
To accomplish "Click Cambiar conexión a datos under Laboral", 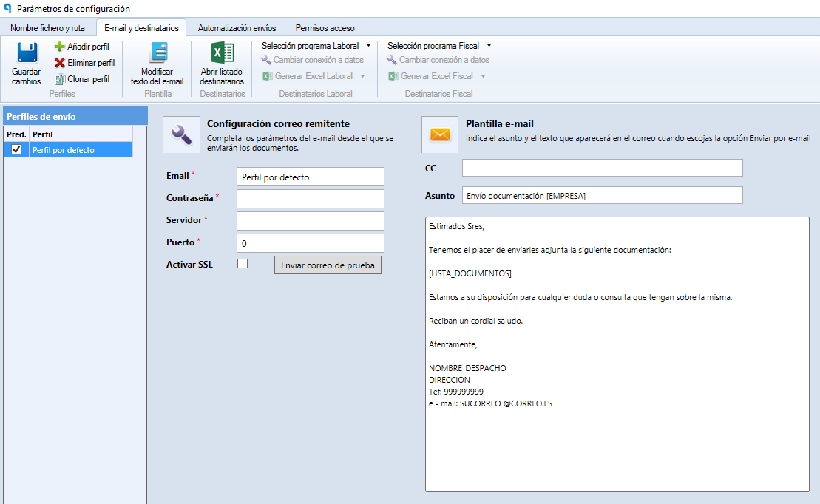I will tap(319, 60).
